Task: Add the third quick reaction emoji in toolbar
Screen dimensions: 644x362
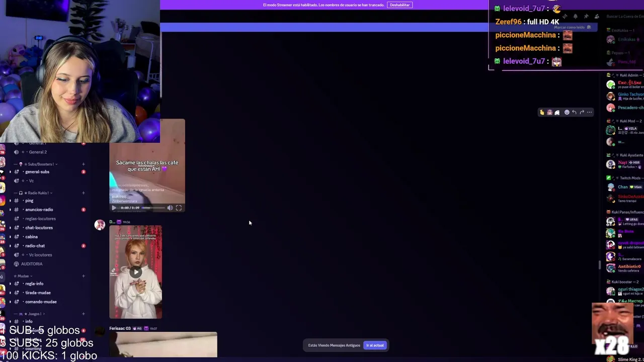Action: pyautogui.click(x=557, y=112)
